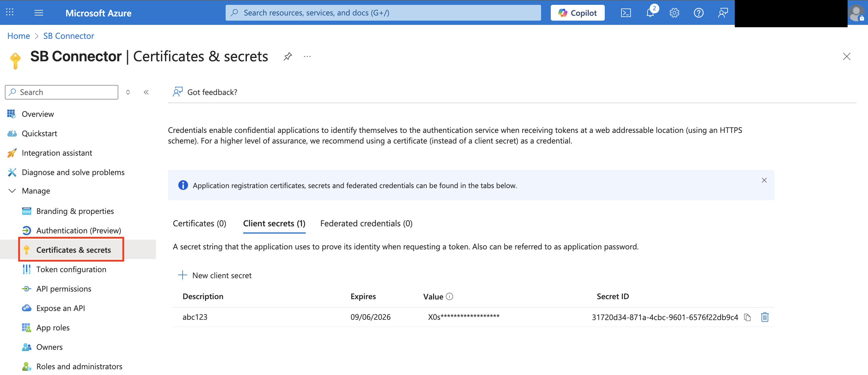Switch to the Certificates (0) tab
868x375 pixels.
200,224
